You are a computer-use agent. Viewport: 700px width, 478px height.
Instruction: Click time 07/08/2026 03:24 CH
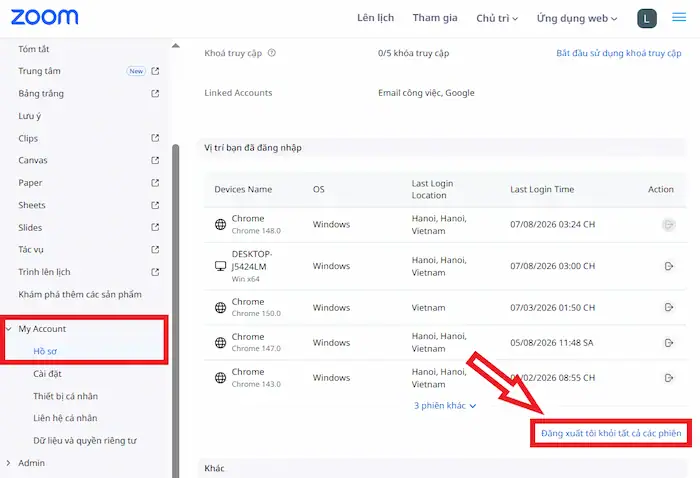pyautogui.click(x=553, y=224)
